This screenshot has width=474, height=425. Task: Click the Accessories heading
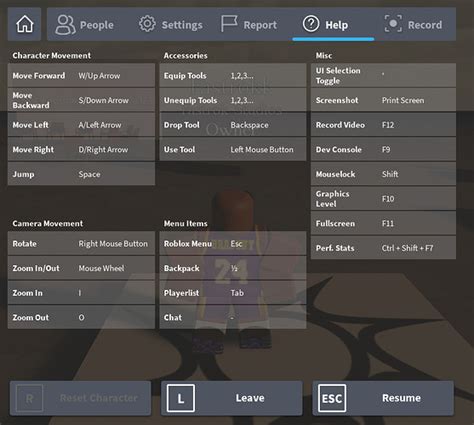(x=185, y=56)
